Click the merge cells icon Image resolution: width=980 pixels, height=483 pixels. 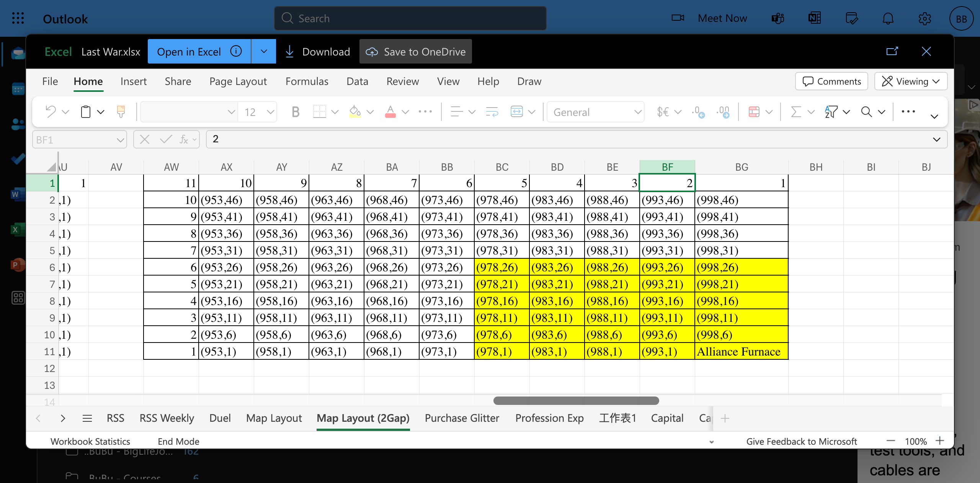[517, 112]
